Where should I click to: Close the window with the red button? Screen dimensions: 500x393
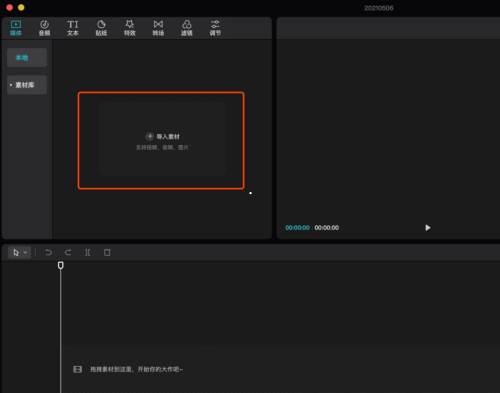pyautogui.click(x=10, y=7)
